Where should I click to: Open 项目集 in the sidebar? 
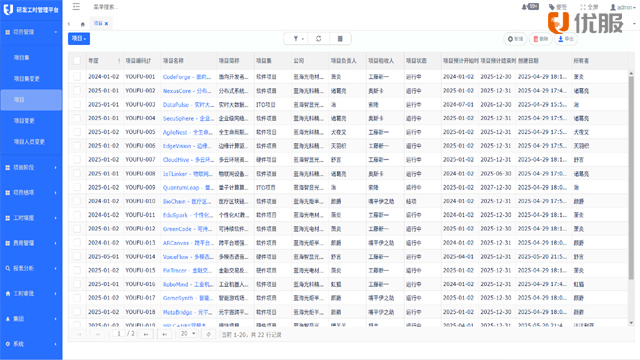click(x=31, y=58)
